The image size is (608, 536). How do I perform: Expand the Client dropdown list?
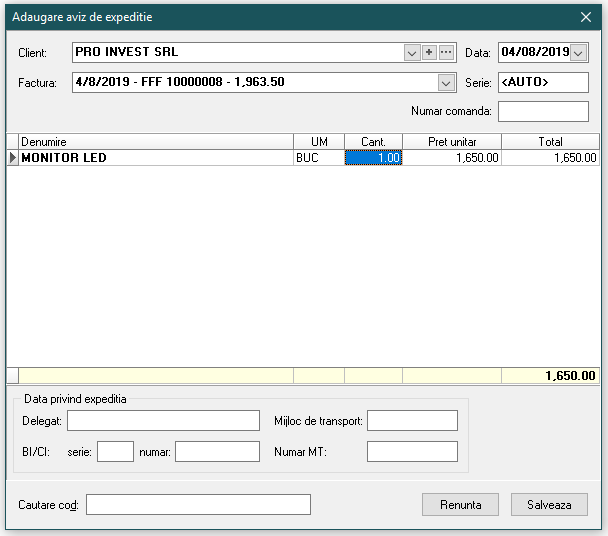412,52
